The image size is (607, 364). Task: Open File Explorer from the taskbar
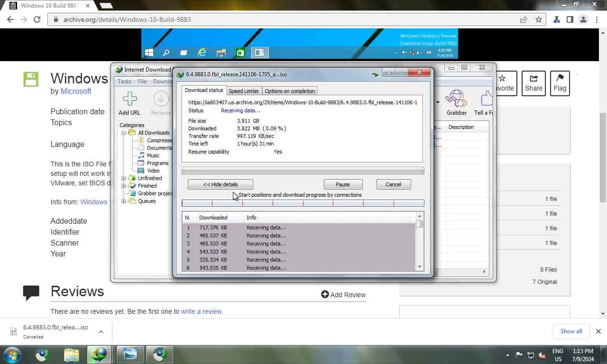pyautogui.click(x=72, y=355)
